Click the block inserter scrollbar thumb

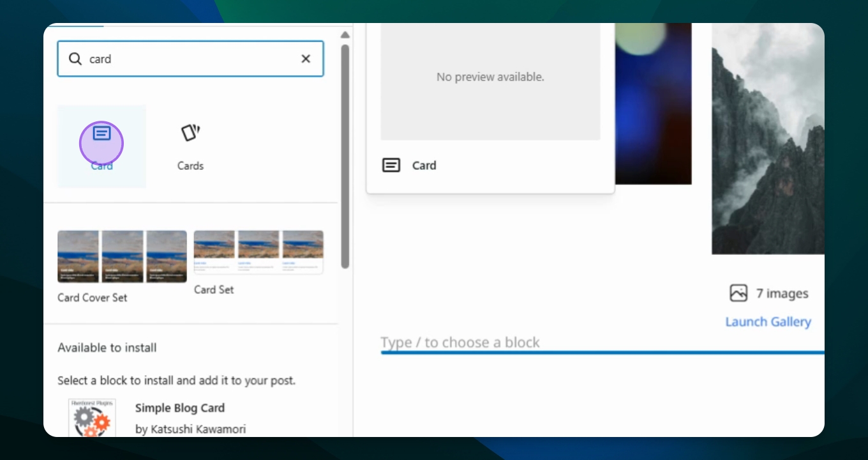point(345,157)
